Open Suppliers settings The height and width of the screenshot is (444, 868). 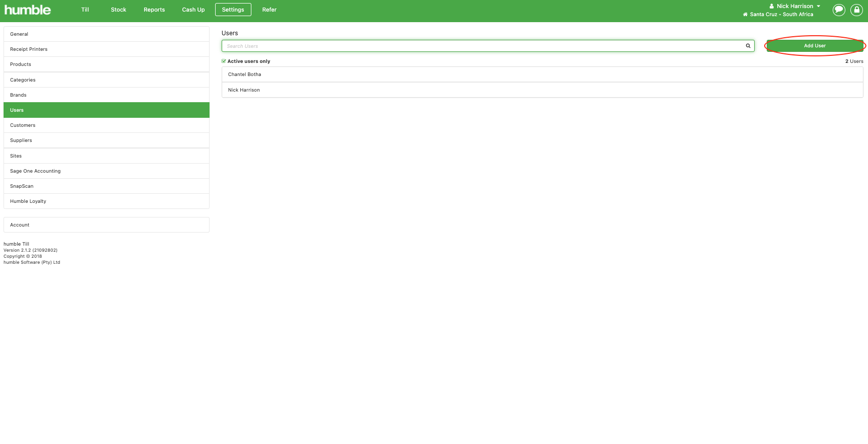tap(106, 140)
